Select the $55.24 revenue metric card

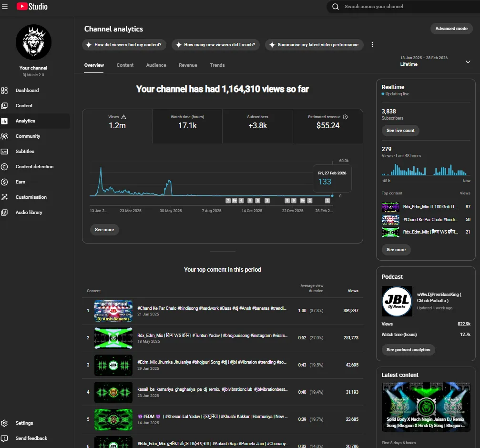[328, 126]
